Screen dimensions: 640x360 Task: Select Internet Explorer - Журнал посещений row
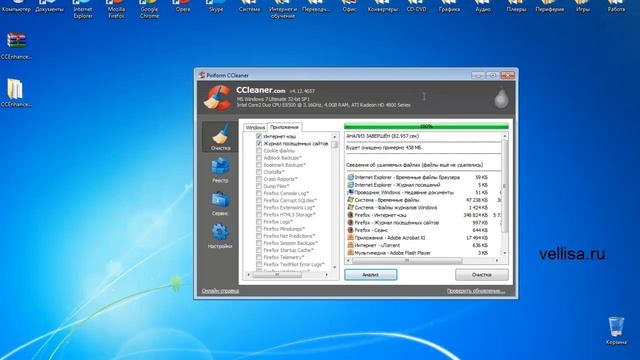click(x=423, y=185)
